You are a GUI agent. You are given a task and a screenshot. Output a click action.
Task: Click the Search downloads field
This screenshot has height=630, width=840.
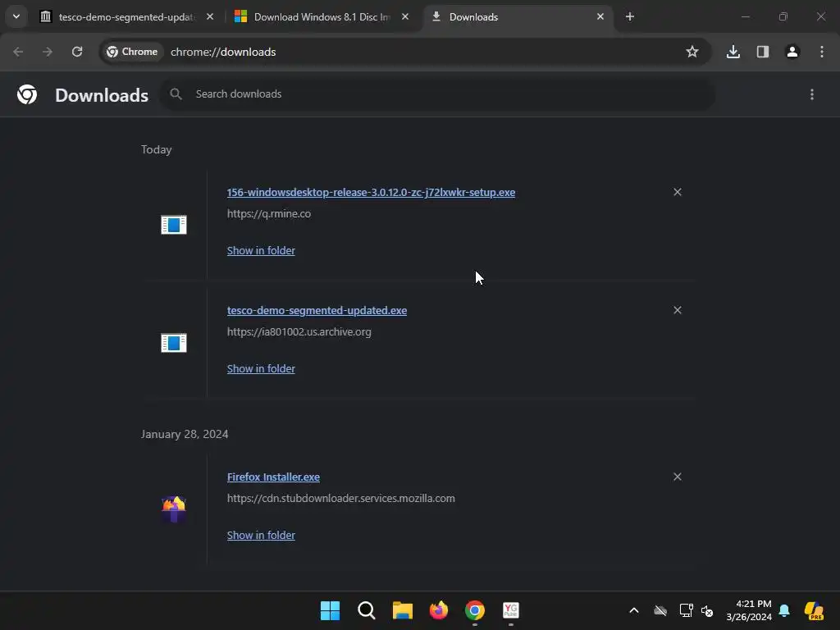click(x=437, y=94)
